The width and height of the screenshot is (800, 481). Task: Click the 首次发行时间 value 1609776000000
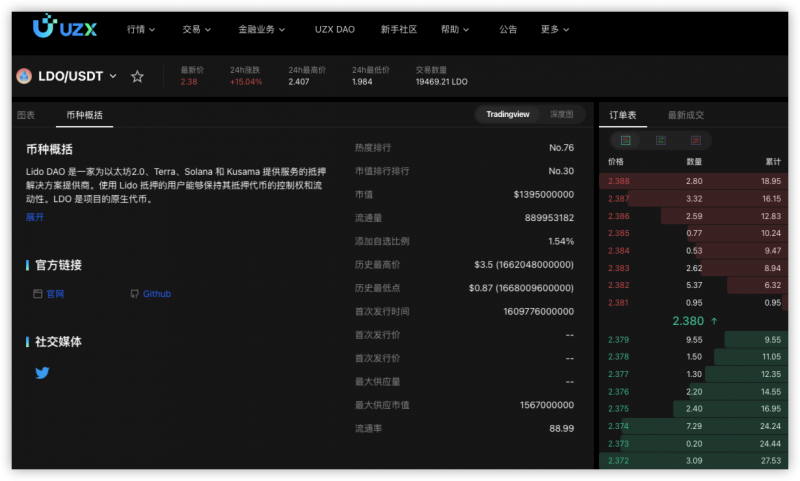(x=539, y=312)
